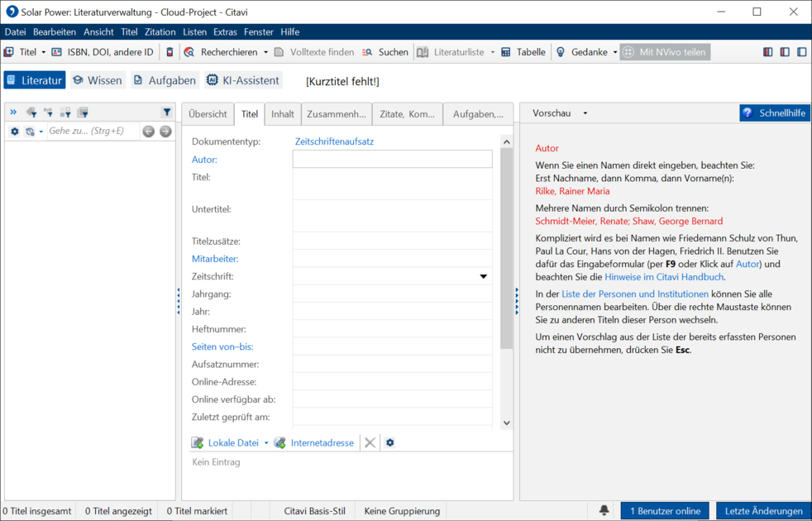Expand the Vorschau dropdown
This screenshot has width=812, height=521.
coord(585,113)
